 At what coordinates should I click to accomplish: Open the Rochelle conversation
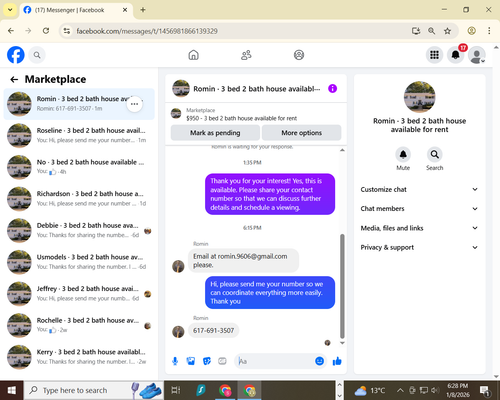coord(79,325)
